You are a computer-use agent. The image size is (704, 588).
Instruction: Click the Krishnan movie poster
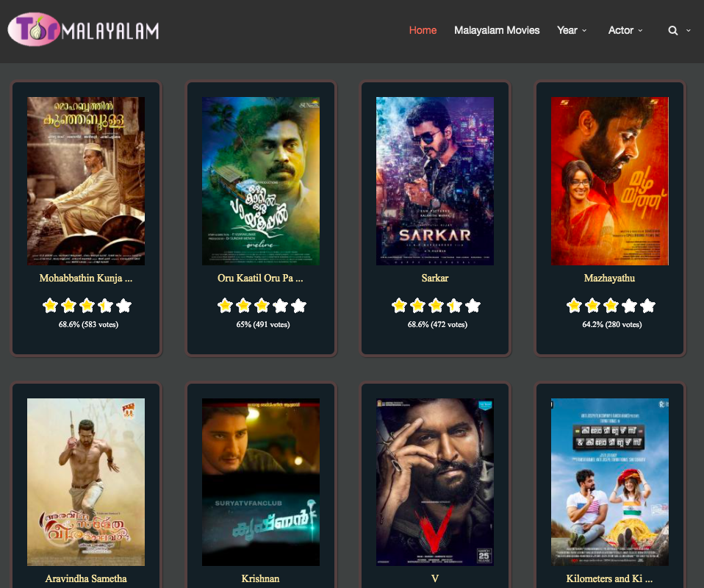(261, 481)
